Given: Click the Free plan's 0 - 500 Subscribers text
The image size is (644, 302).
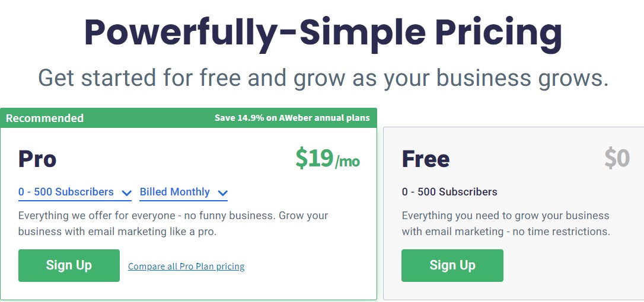Looking at the screenshot, I should [449, 192].
